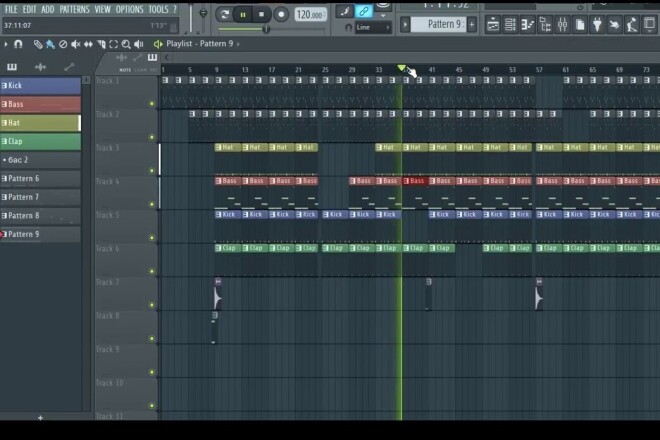Click the project pages icon
This screenshot has height=440, width=660.
coord(580,24)
